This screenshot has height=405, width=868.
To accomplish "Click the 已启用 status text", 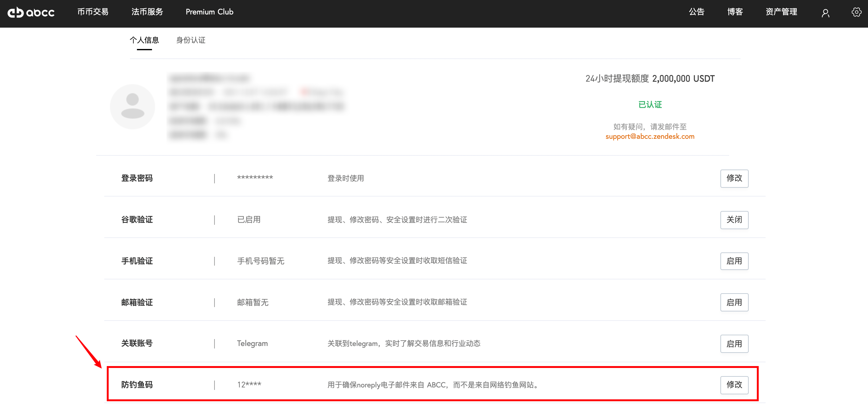I will point(249,220).
